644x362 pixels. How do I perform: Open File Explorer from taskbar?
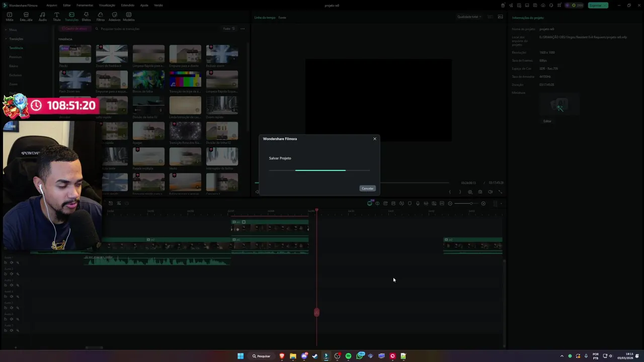[293, 356]
